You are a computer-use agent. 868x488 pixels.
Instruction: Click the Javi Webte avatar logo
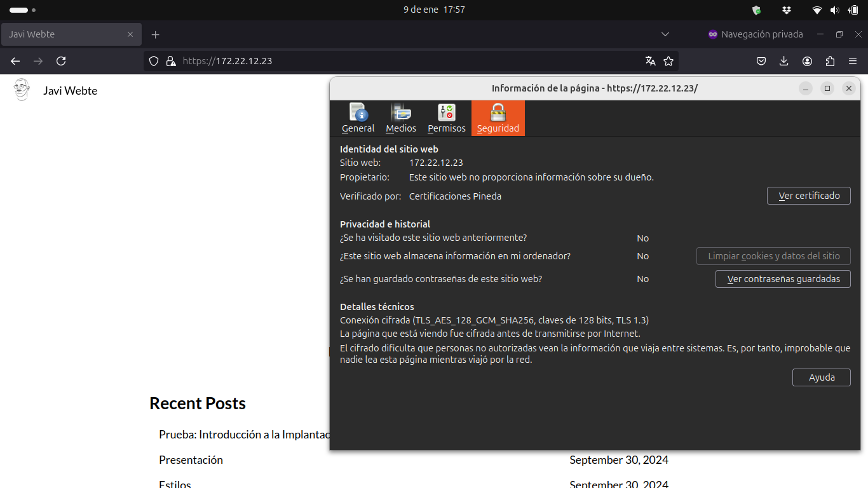pyautogui.click(x=22, y=90)
